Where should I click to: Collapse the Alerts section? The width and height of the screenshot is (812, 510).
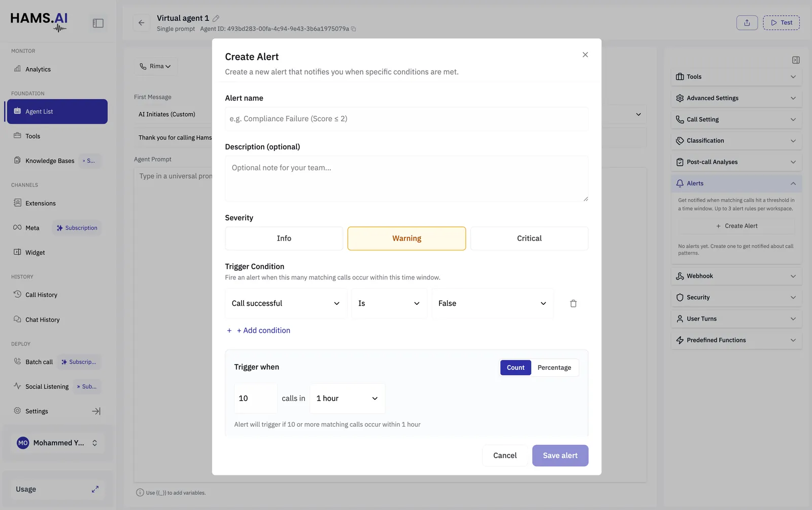(x=736, y=183)
